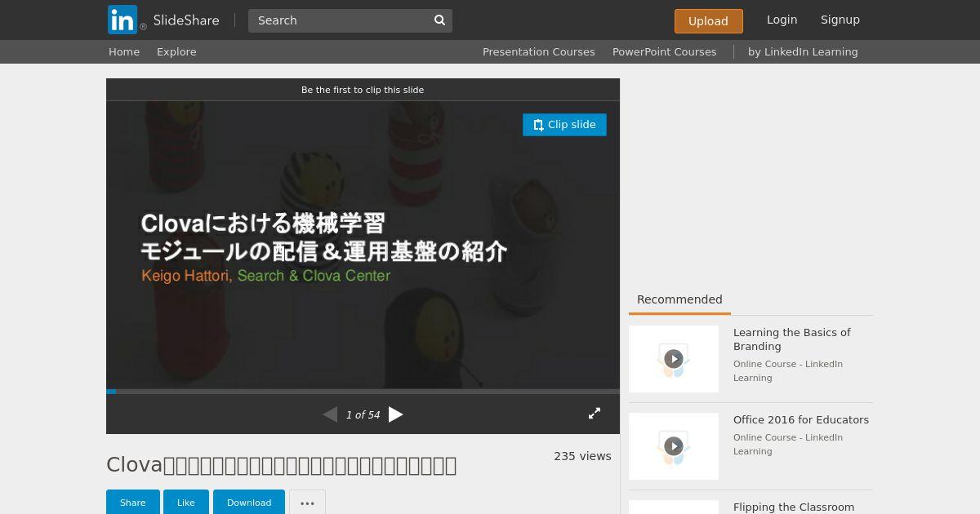Click the '1 of 54' slide counter
The height and width of the screenshot is (514, 980).
click(363, 415)
